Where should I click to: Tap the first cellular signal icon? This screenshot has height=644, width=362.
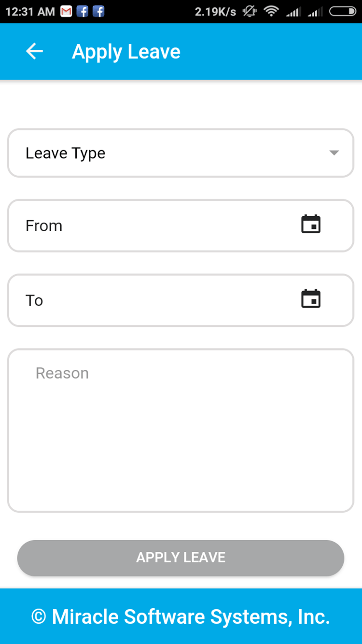(x=293, y=12)
